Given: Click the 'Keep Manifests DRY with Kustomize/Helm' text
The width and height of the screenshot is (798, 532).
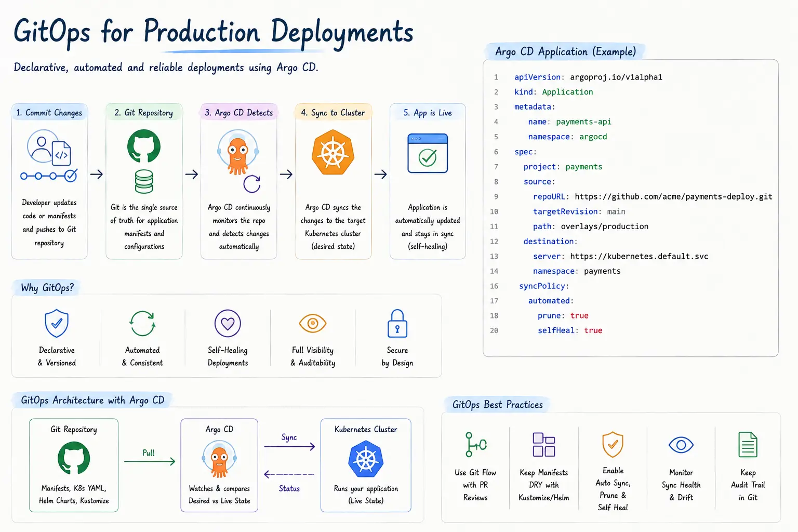Looking at the screenshot, I should point(544,485).
